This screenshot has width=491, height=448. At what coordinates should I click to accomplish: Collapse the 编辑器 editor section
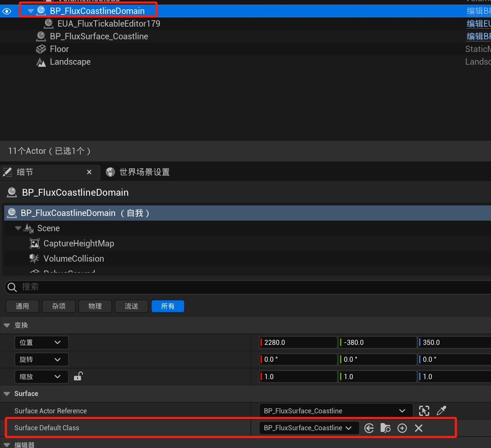pyautogui.click(x=7, y=445)
